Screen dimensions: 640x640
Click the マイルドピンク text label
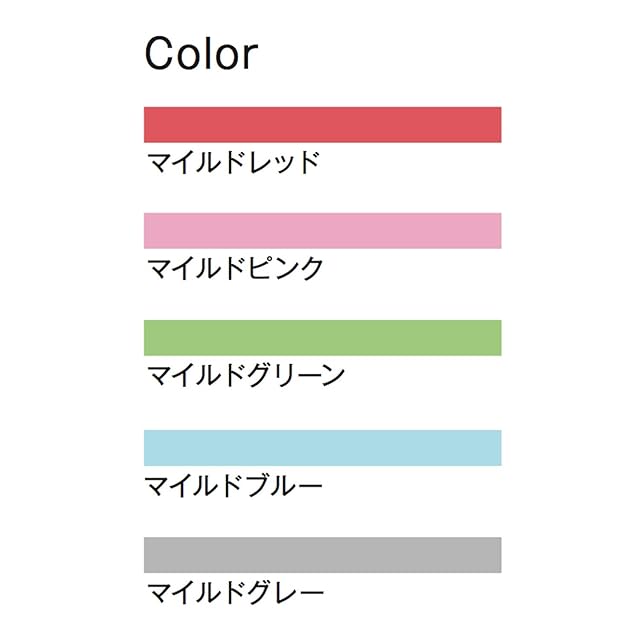[x=235, y=268]
